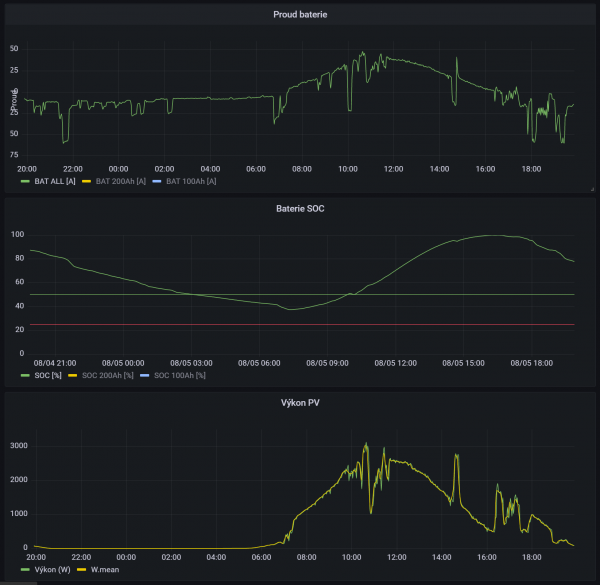
Task: Open the Výkon PV panel title menu
Action: coord(300,402)
